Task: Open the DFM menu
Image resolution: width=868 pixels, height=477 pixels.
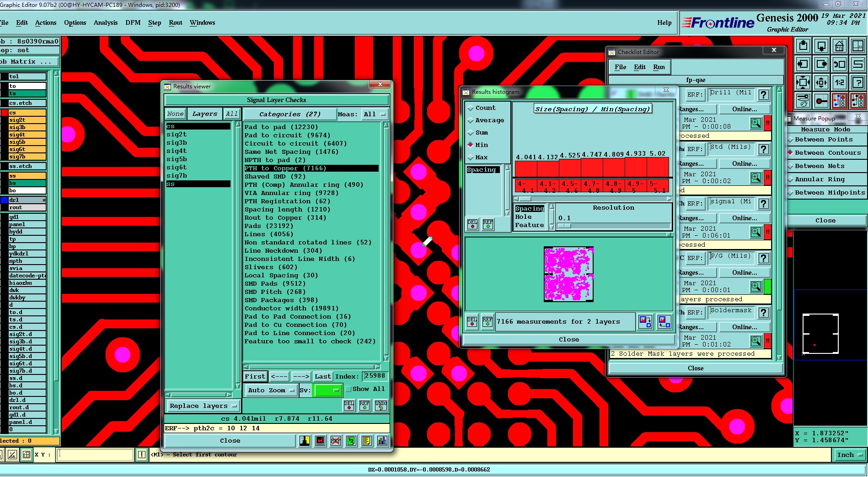Action: 133,22
